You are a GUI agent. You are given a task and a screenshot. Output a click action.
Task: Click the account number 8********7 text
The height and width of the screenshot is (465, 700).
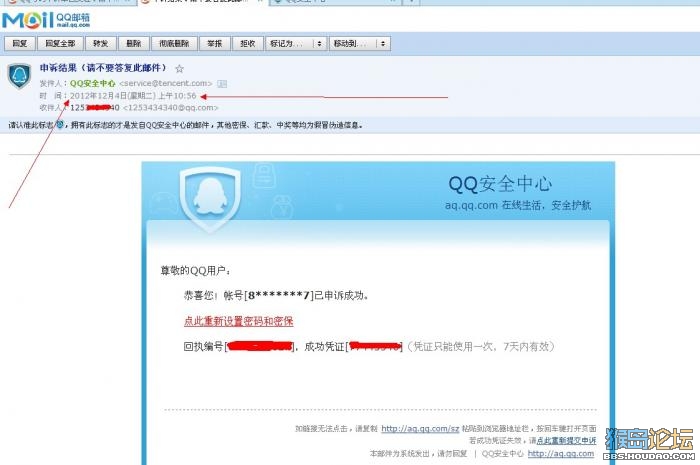pyautogui.click(x=279, y=295)
